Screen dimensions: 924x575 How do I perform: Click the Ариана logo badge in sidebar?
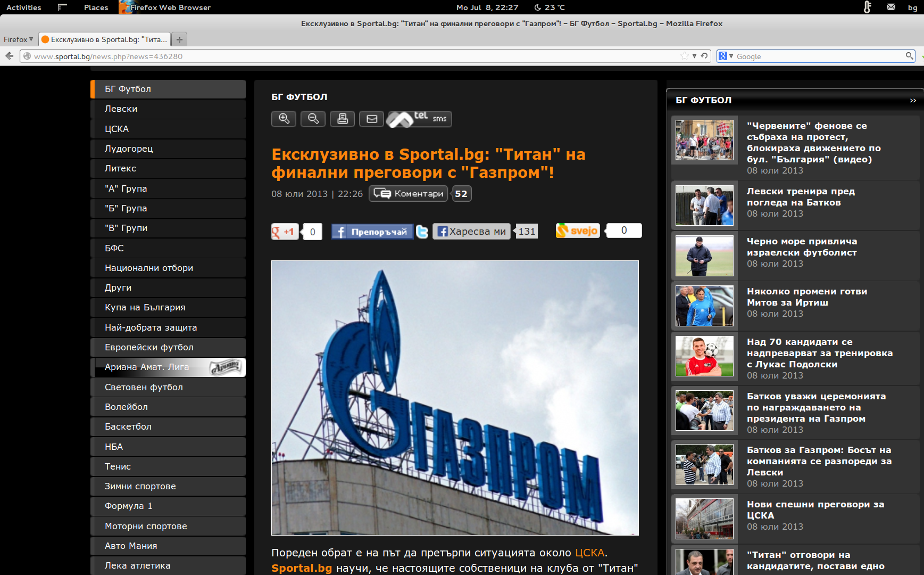pos(227,367)
